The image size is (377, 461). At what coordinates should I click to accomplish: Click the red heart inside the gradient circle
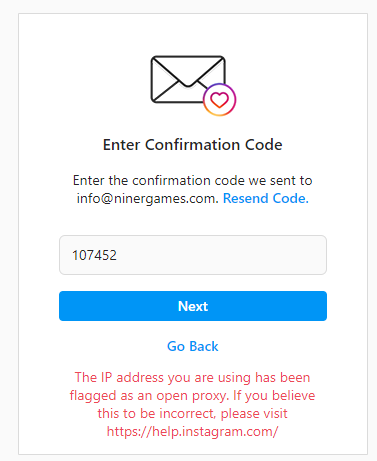pyautogui.click(x=220, y=100)
